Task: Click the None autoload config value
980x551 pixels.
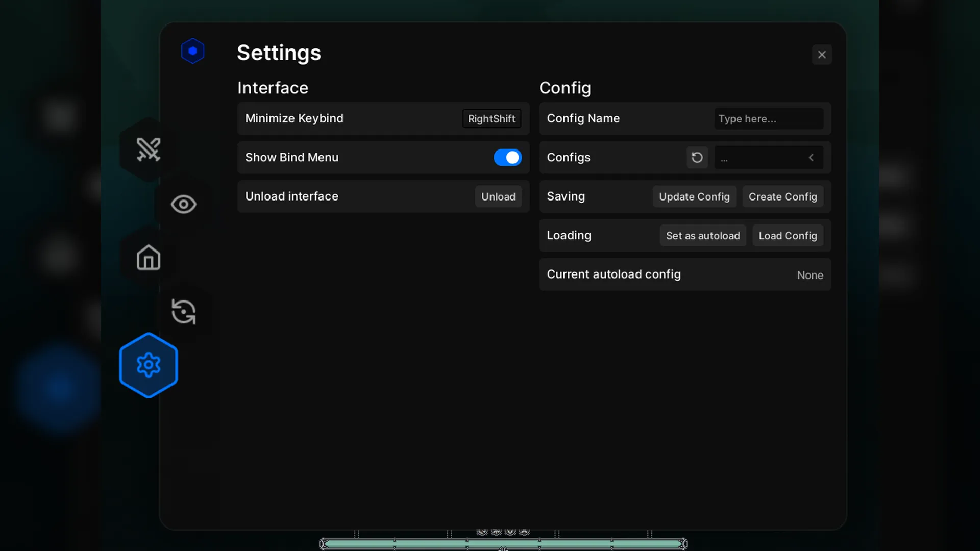Action: [x=810, y=275]
